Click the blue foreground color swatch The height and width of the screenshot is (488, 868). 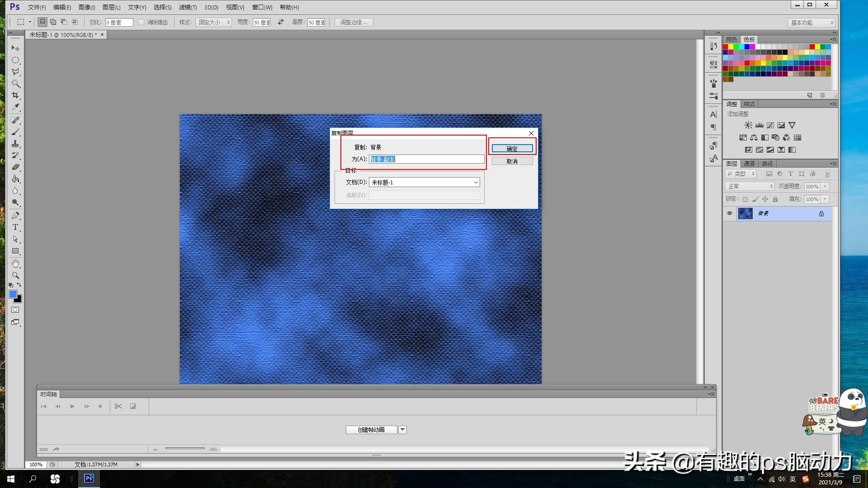tap(13, 294)
